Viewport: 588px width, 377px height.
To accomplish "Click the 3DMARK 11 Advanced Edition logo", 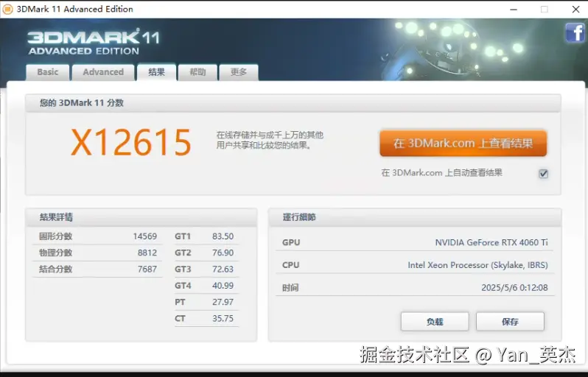I will point(94,41).
